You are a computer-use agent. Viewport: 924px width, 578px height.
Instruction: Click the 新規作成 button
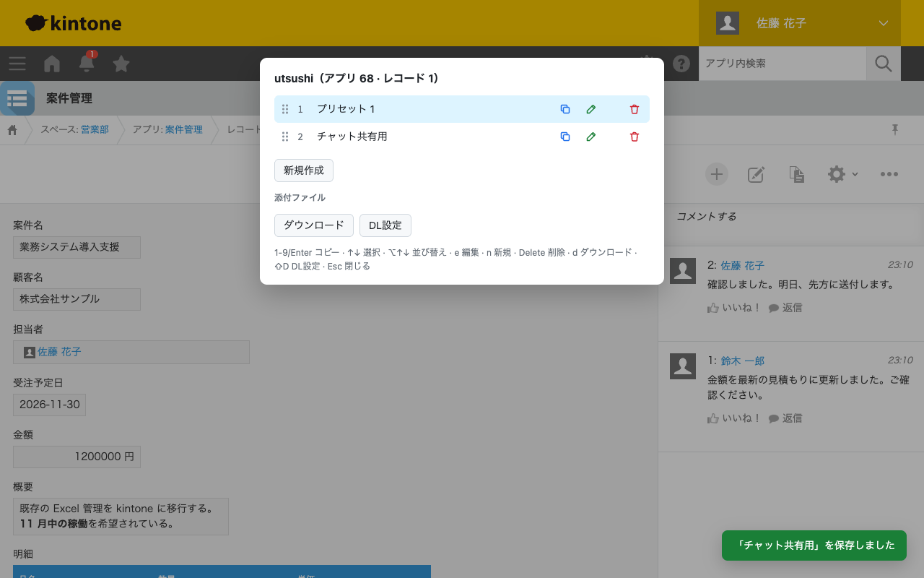[304, 171]
